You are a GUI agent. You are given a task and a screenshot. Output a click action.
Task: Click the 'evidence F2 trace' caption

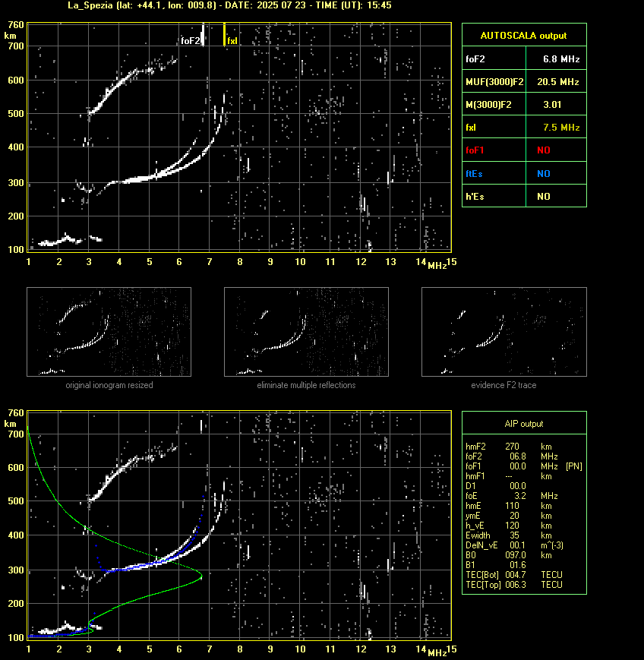click(x=504, y=385)
